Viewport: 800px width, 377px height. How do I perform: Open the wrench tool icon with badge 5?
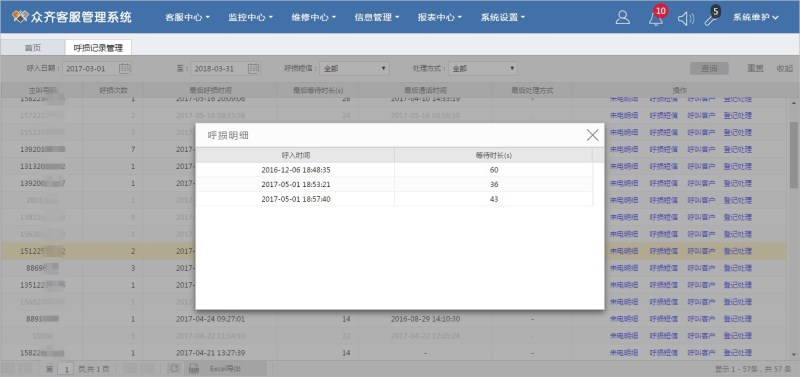pos(711,17)
